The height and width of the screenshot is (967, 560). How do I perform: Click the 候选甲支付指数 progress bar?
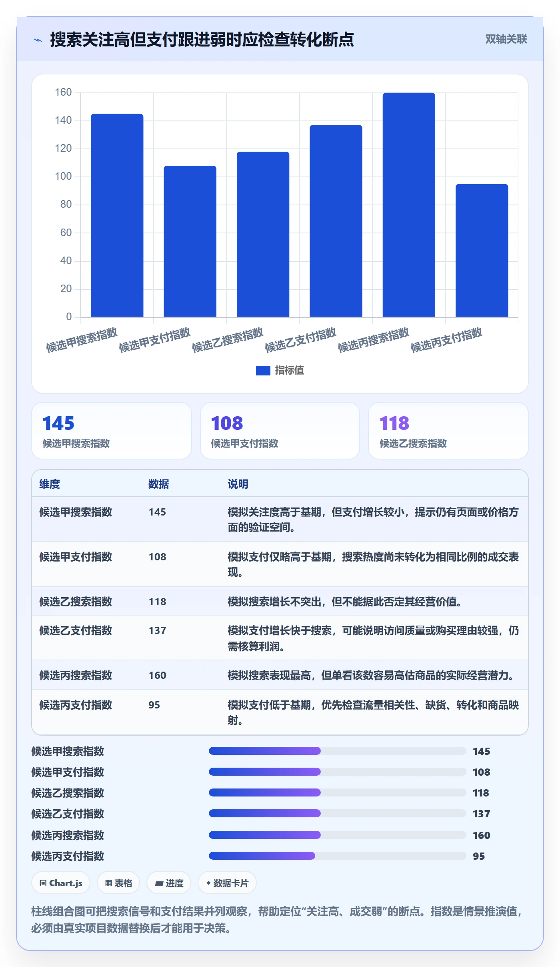(x=337, y=772)
